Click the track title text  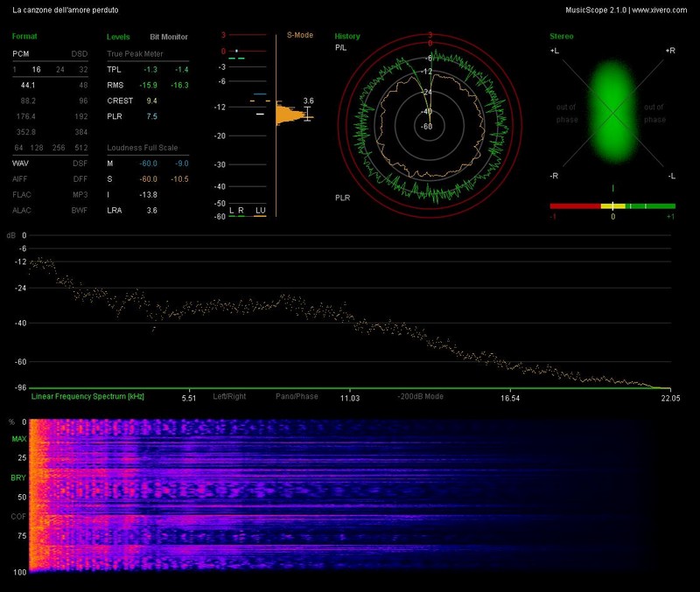pyautogui.click(x=66, y=10)
